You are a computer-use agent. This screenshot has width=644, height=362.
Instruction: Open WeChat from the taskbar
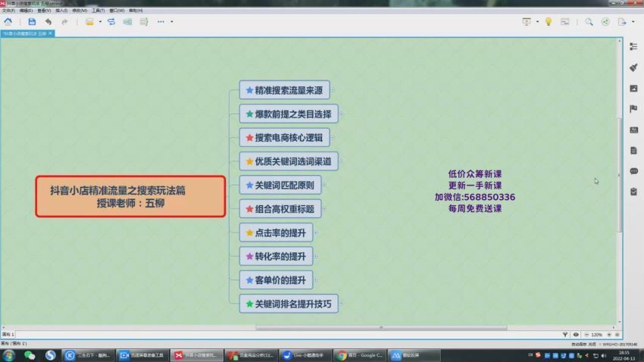[x=29, y=355]
